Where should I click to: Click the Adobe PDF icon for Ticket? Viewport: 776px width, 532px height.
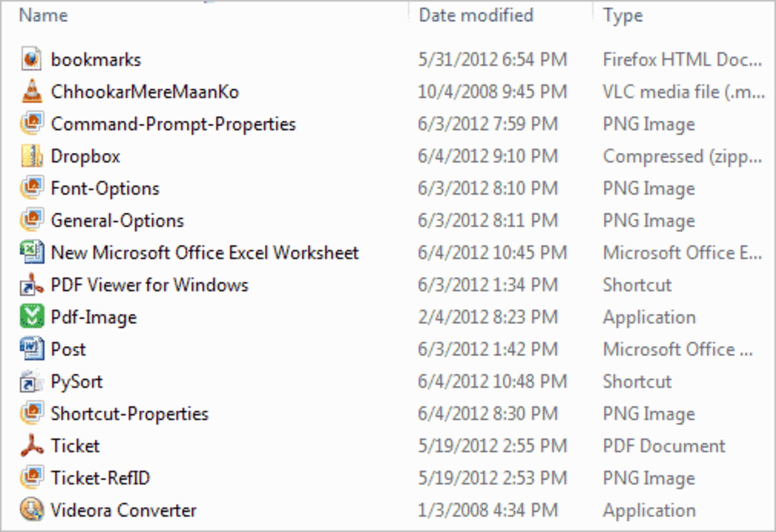click(x=32, y=445)
